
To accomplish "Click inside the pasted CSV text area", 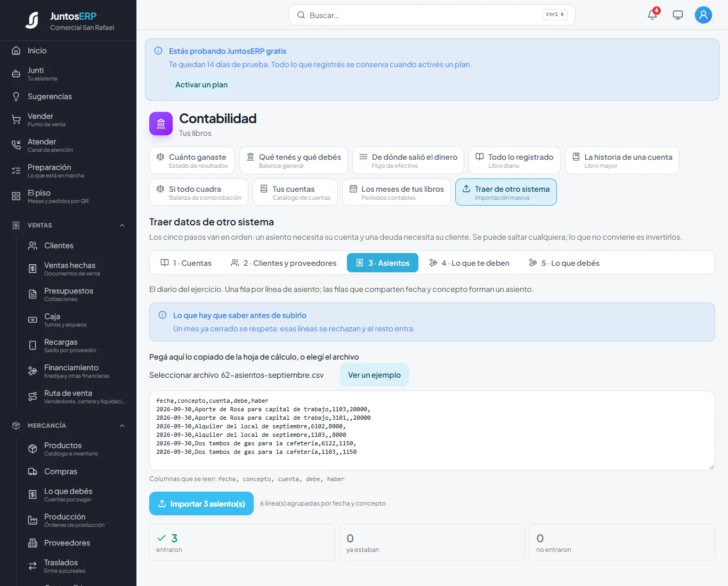I will 432,430.
